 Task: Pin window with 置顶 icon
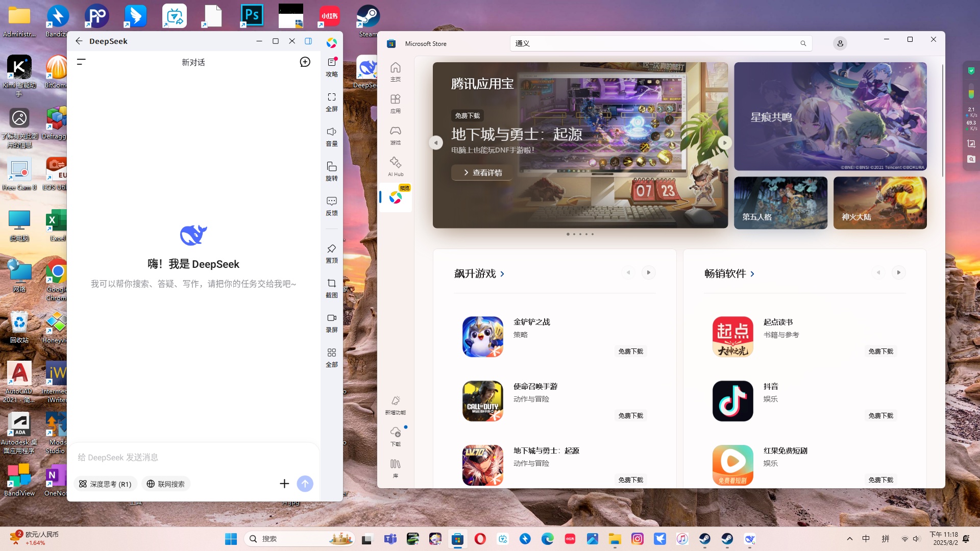332,254
